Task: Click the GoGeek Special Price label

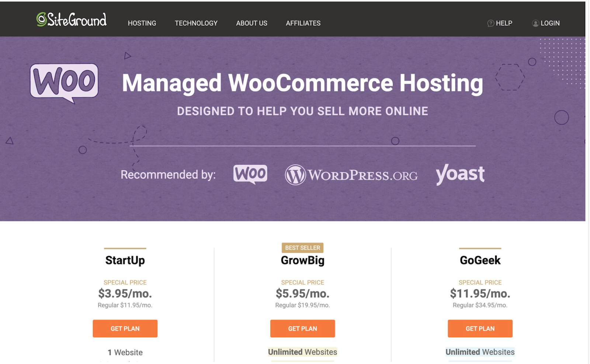Action: click(480, 283)
